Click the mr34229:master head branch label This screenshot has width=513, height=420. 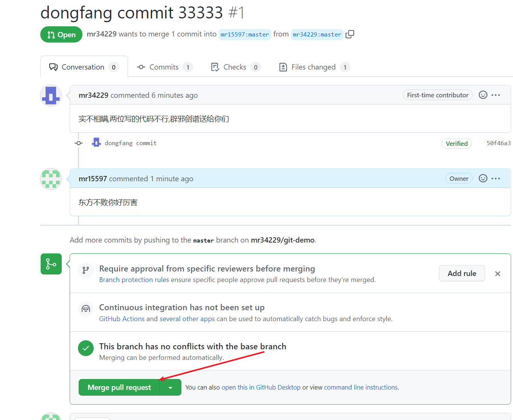317,35
